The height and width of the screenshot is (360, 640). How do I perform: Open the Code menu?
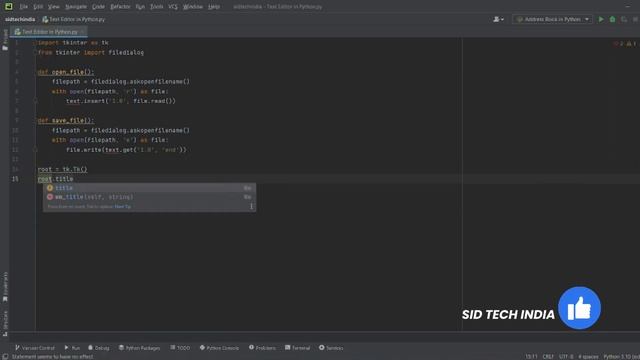click(98, 7)
